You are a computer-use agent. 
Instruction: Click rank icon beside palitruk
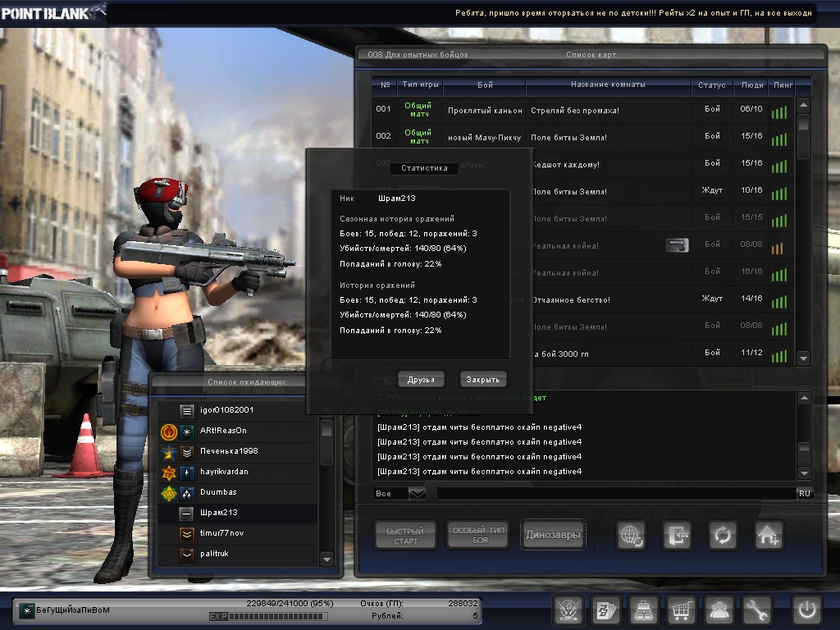pos(186,554)
